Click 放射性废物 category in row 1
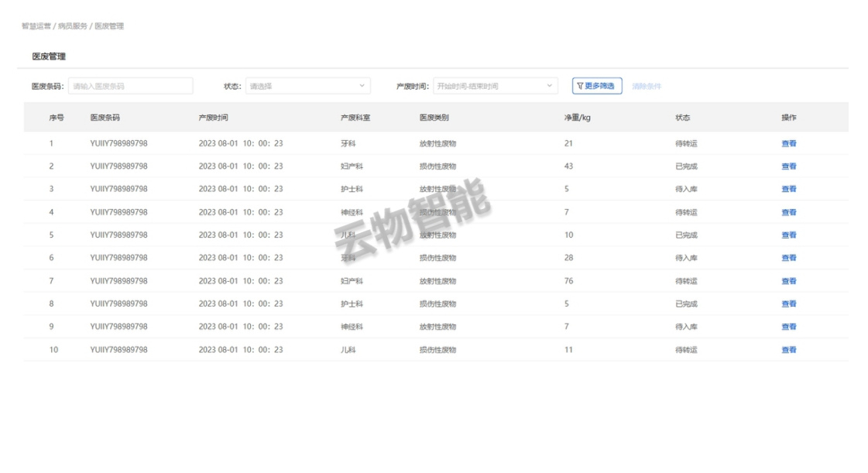Viewport: 868px width, 473px height. click(438, 143)
